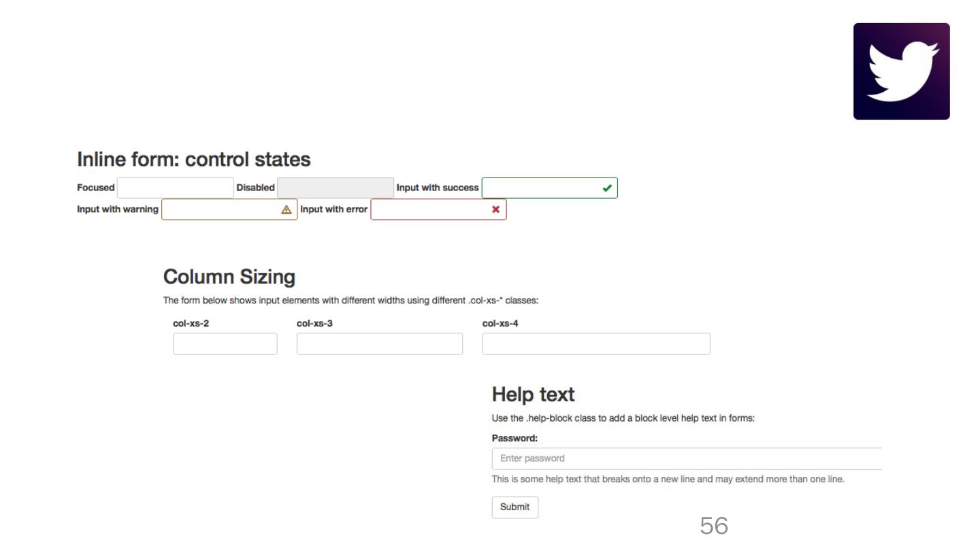Click inside the green-bordered success text field
The height and width of the screenshot is (551, 980).
[541, 188]
